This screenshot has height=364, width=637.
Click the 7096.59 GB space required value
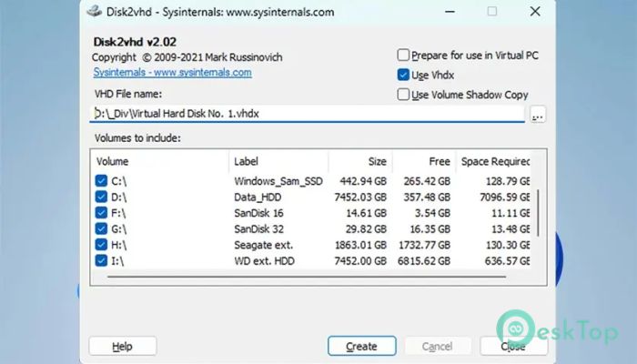tap(504, 197)
